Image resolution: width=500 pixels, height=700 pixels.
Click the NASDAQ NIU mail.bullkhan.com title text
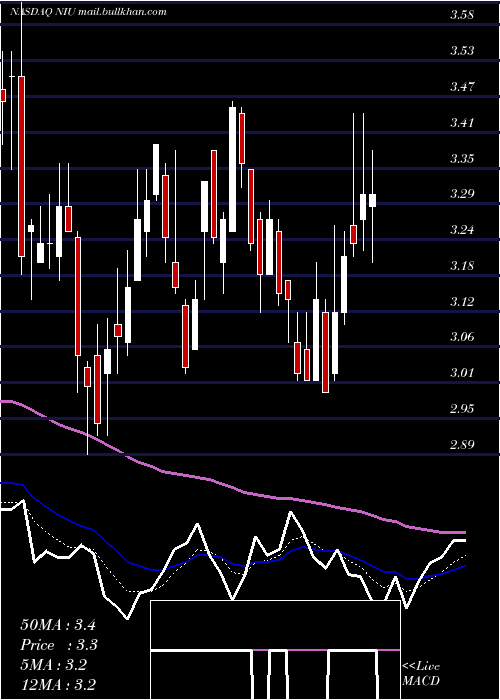[88, 12]
